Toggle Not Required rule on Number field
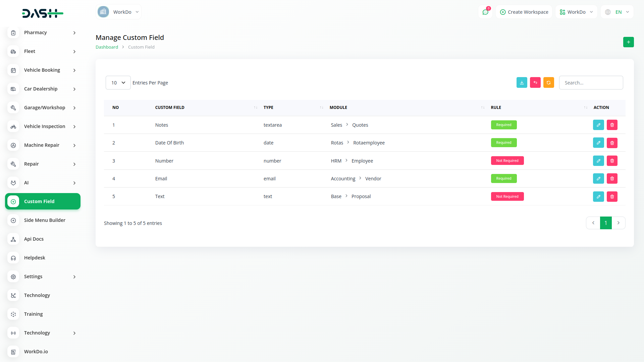 (507, 161)
